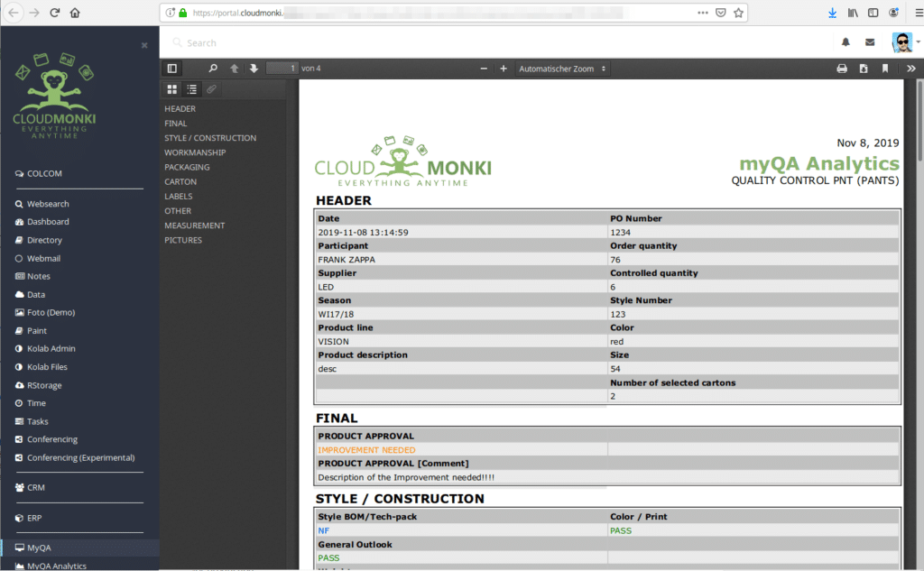The width and height of the screenshot is (924, 571).
Task: Open the user avatar account dropdown
Action: 905,42
